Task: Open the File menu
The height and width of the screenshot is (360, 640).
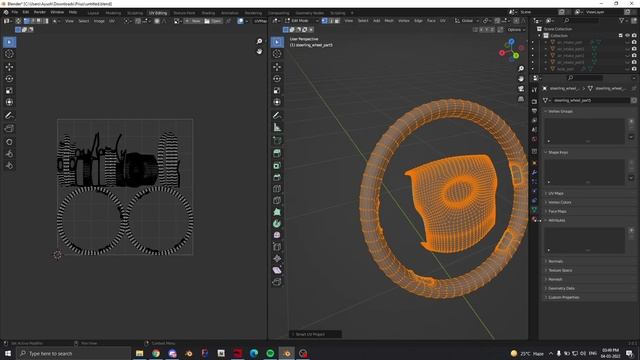Action: tap(15, 12)
